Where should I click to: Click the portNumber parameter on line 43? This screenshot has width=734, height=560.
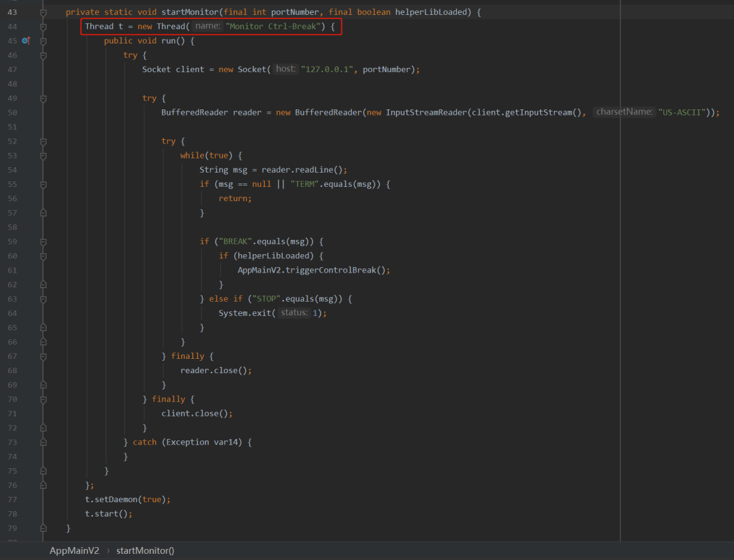[x=295, y=12]
